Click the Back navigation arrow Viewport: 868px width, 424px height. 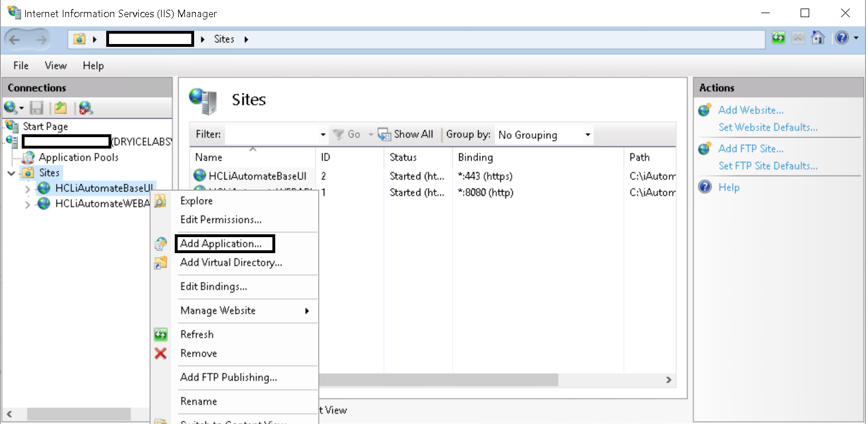(x=15, y=39)
